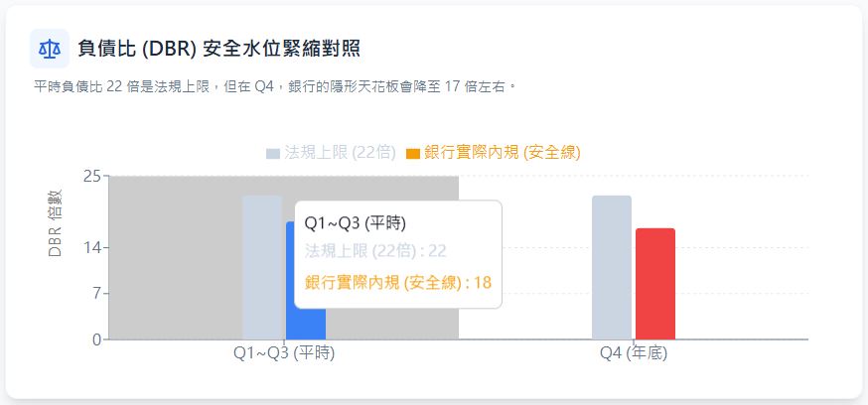Click the Q1~Q3 (平時) x-axis label
868x405 pixels.
(284, 353)
